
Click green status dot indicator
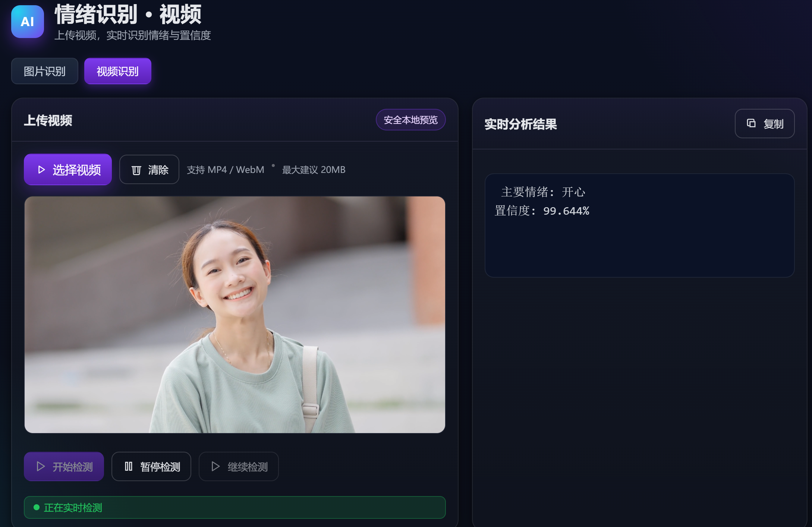click(x=37, y=507)
